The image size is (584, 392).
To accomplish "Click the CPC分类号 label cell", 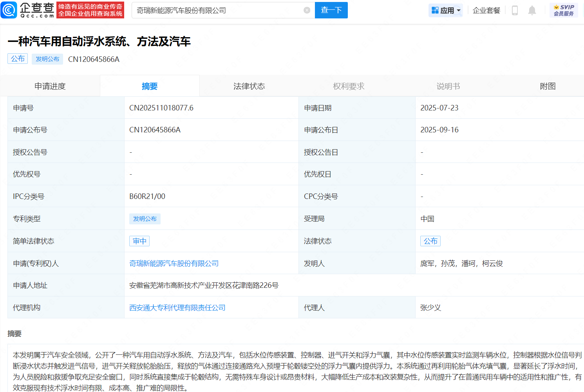I will (x=357, y=197).
